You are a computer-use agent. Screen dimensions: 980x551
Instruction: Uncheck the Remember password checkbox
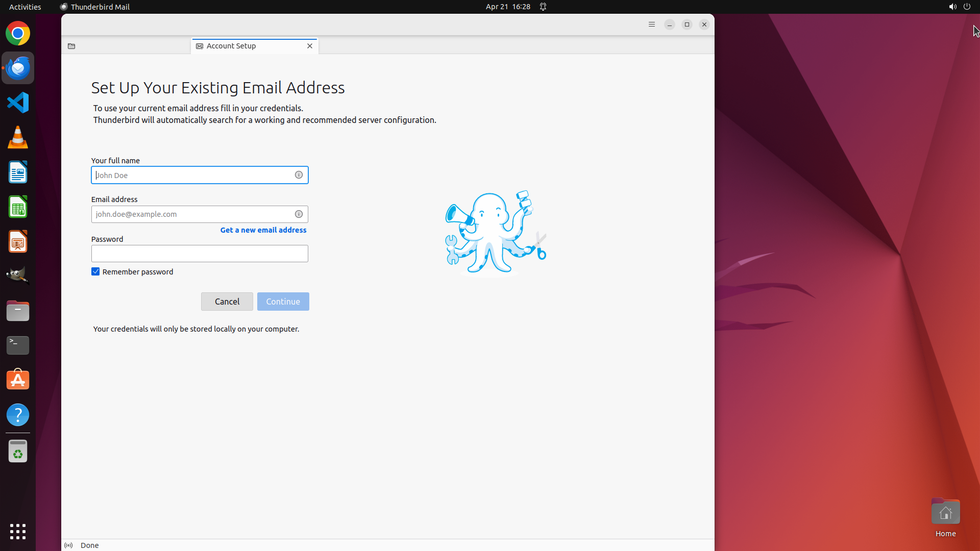(95, 271)
